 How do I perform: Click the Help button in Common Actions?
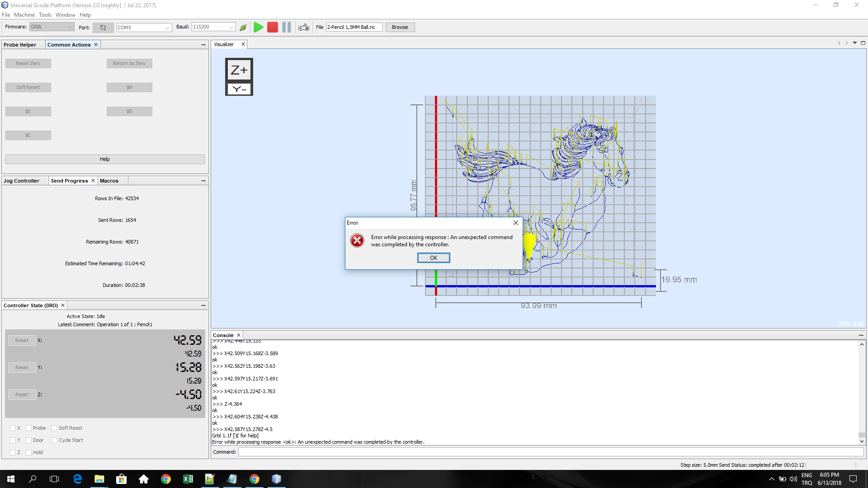click(x=105, y=159)
